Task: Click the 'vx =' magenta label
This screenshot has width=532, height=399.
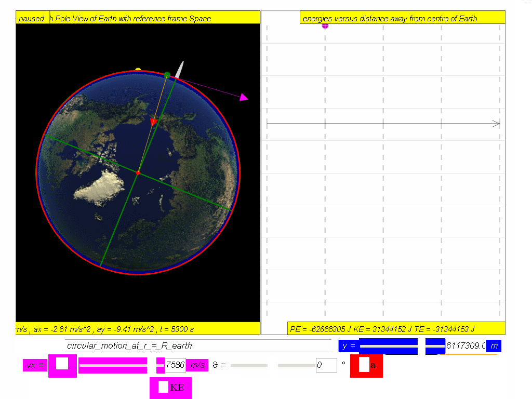Action: pos(35,365)
